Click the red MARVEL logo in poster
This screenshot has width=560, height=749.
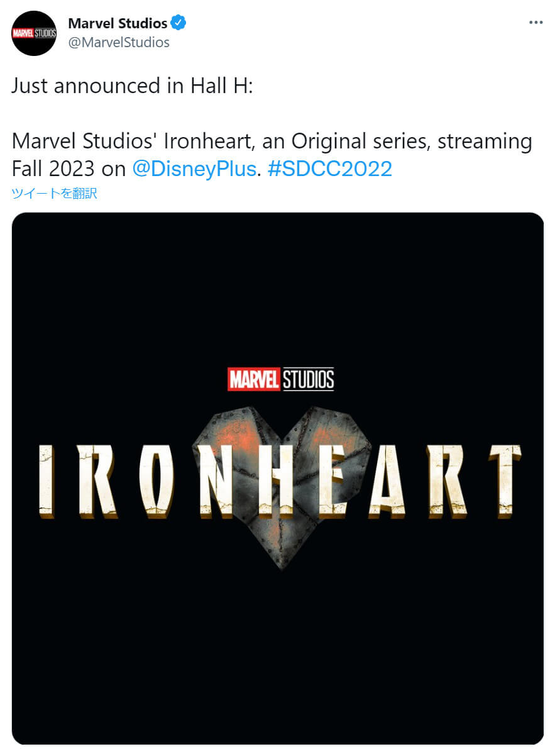pyautogui.click(x=253, y=379)
